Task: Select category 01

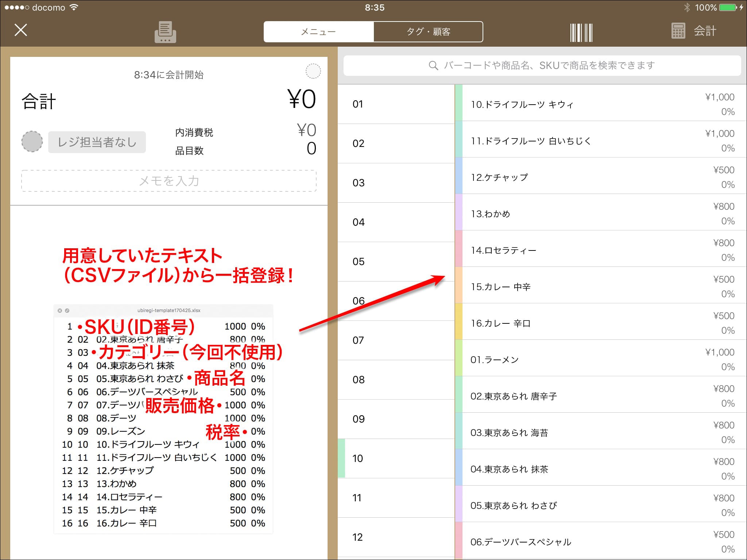Action: pos(396,104)
